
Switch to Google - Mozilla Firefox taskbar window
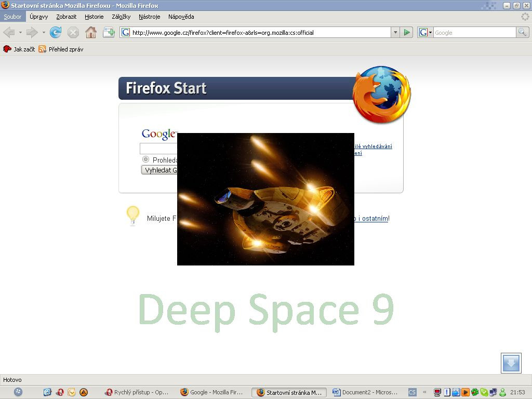213,392
